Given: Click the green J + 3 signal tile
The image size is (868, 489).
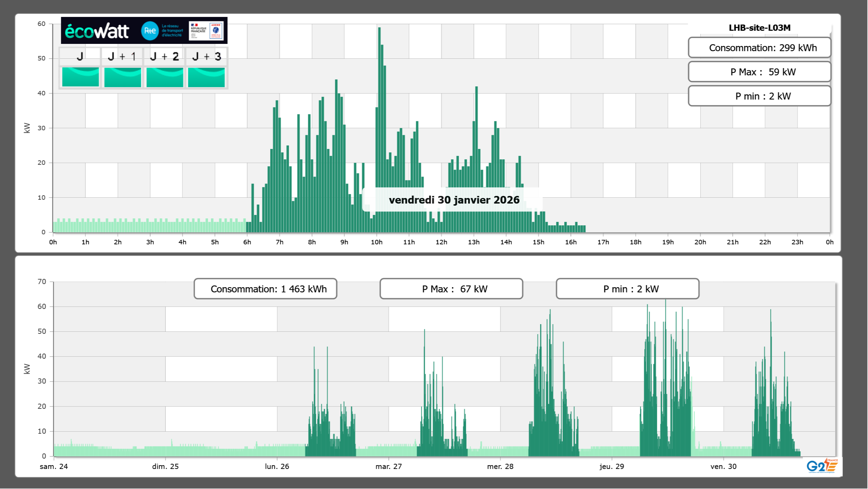Looking at the screenshot, I should coord(206,77).
